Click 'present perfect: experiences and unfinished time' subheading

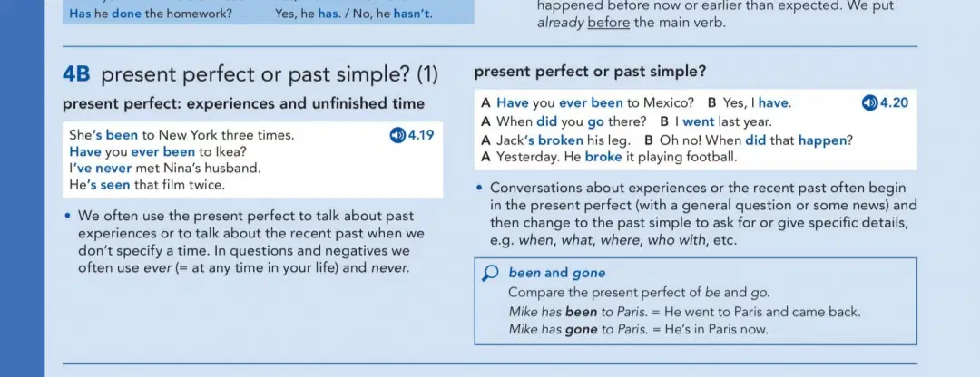(244, 103)
